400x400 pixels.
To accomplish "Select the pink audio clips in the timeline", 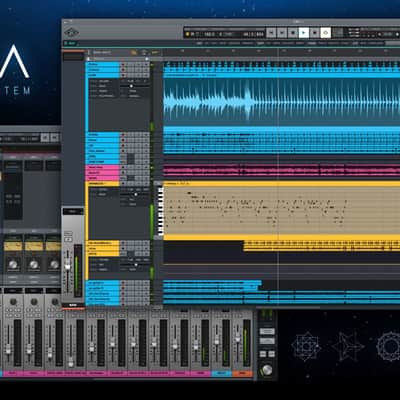I will tap(282, 170).
